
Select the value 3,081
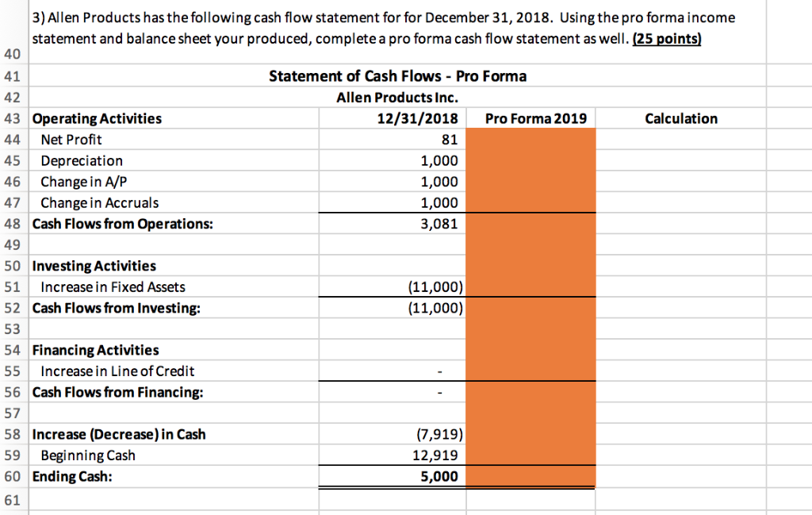439,224
